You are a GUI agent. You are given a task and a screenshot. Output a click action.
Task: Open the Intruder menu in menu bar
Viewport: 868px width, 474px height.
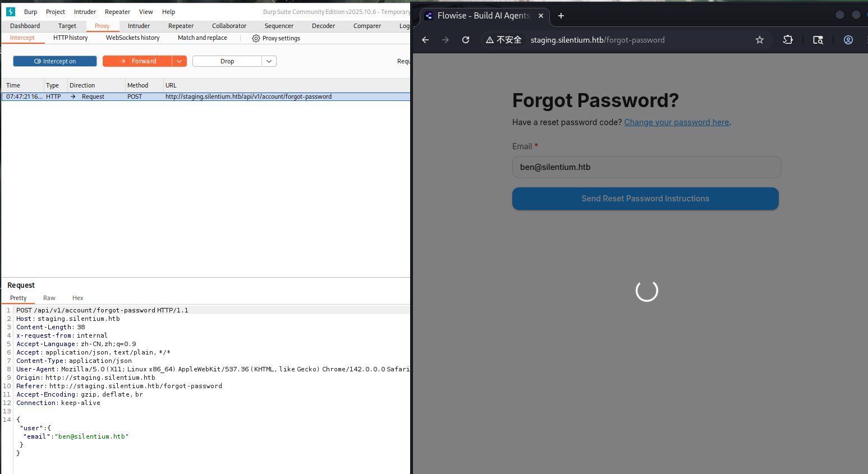[85, 12]
